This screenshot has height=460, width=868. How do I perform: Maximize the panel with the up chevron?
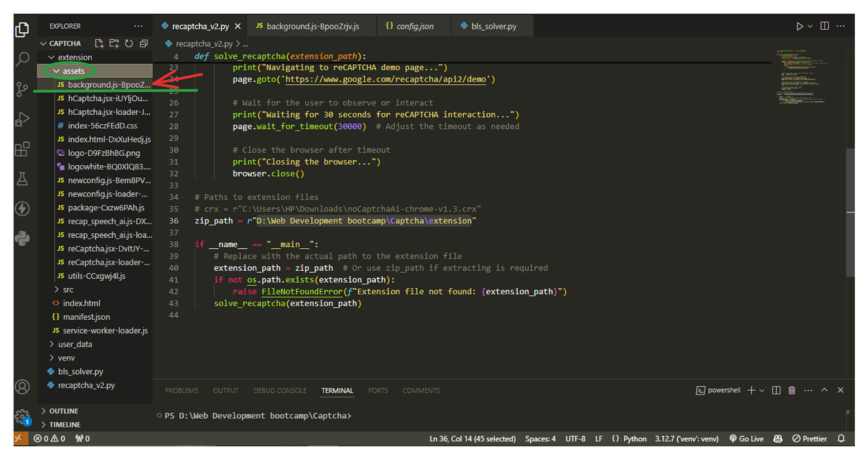[x=824, y=390]
